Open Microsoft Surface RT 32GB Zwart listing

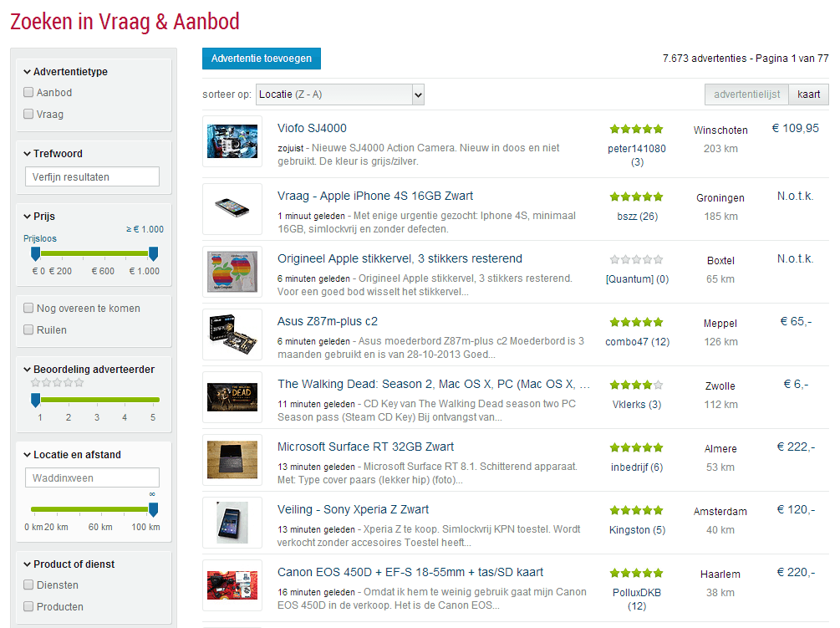(365, 447)
